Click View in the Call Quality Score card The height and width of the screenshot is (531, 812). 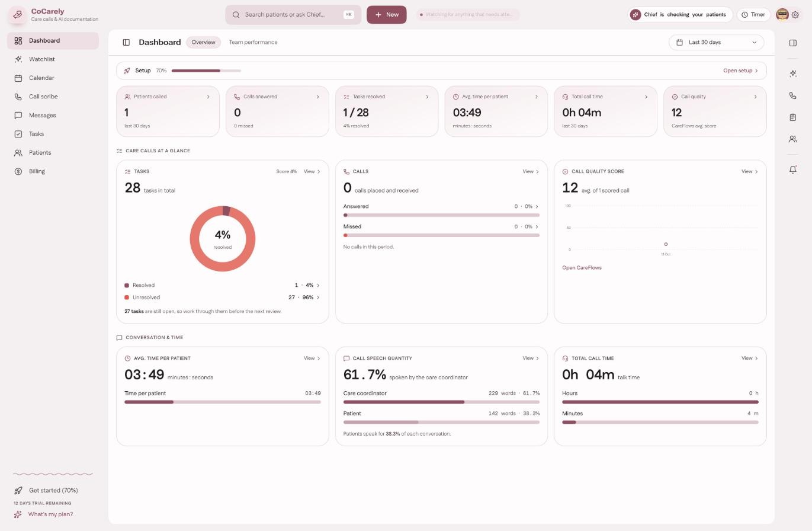point(749,172)
